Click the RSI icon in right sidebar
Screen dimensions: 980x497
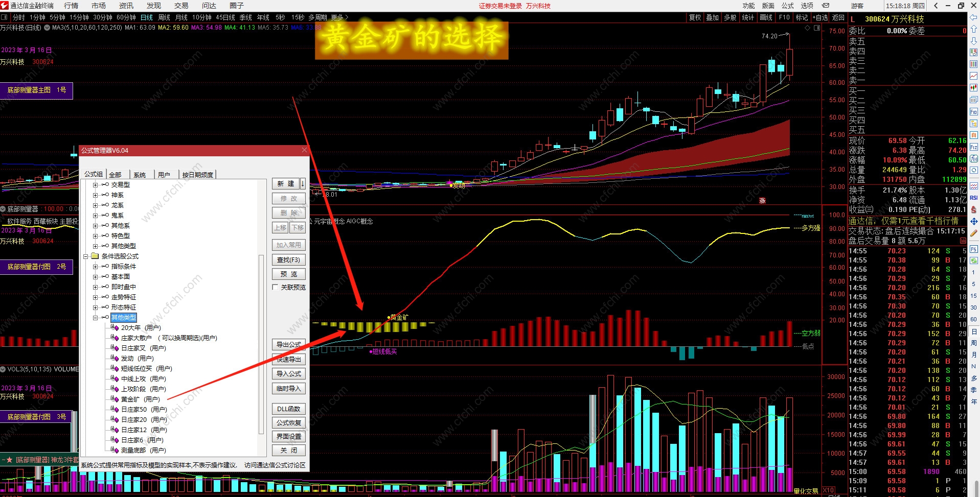click(973, 198)
